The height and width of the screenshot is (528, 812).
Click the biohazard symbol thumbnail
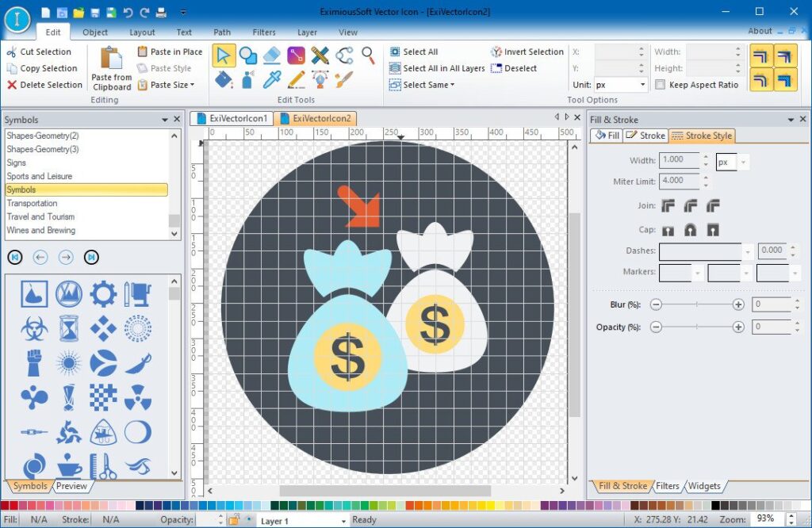click(34, 328)
